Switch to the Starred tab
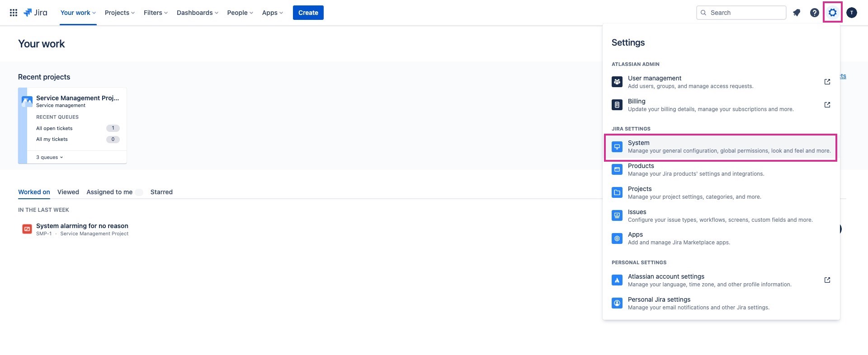Image resolution: width=868 pixels, height=355 pixels. [161, 192]
